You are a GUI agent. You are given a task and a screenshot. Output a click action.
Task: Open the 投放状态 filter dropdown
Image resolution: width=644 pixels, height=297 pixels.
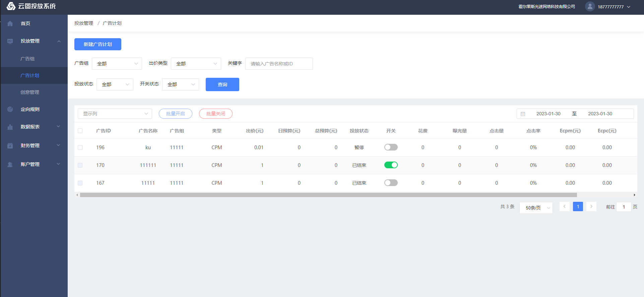pyautogui.click(x=115, y=84)
